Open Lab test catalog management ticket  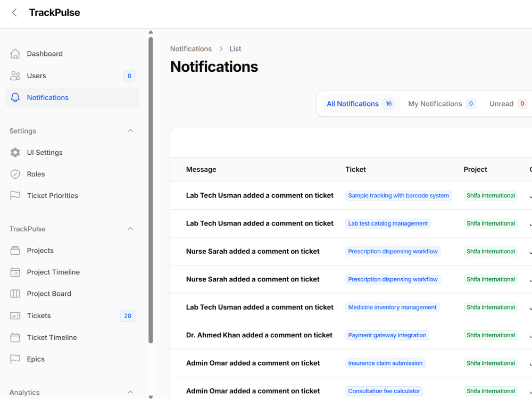[388, 223]
